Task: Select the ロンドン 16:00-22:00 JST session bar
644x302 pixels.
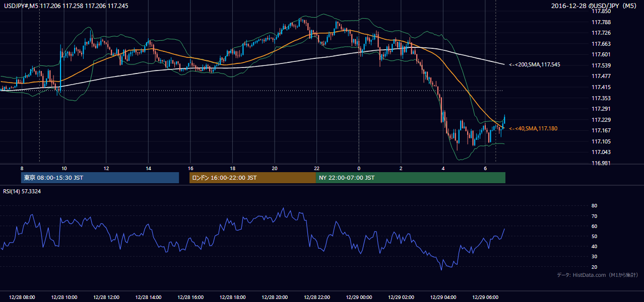Action: pos(252,178)
